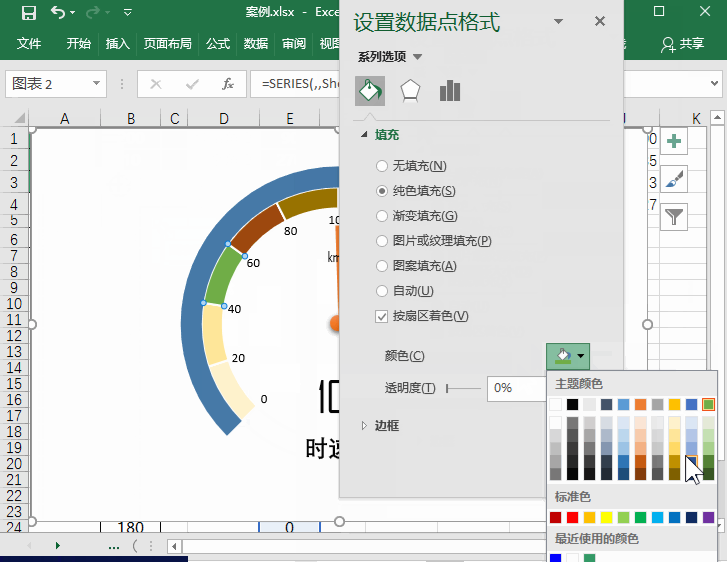
Task: Click the sheet tabs ellipsis button
Action: pos(114,546)
